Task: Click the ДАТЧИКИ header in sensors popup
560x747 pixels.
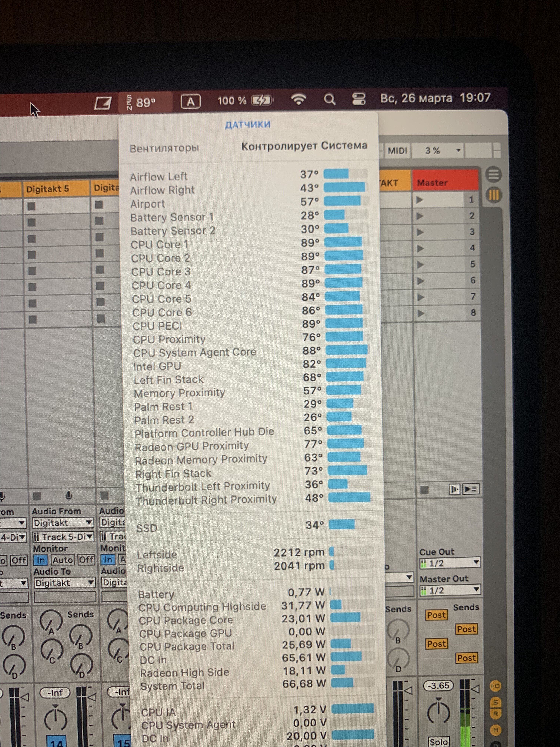Action: point(248,125)
